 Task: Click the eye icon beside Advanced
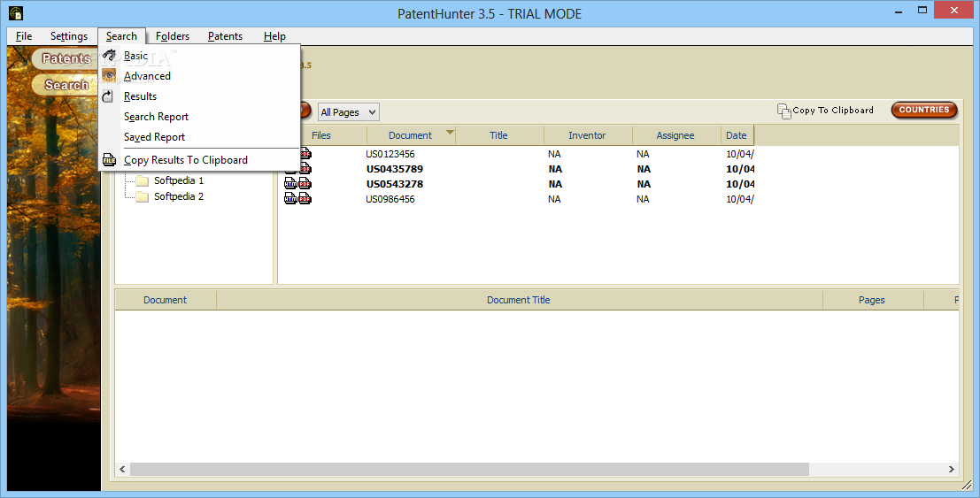coord(110,75)
